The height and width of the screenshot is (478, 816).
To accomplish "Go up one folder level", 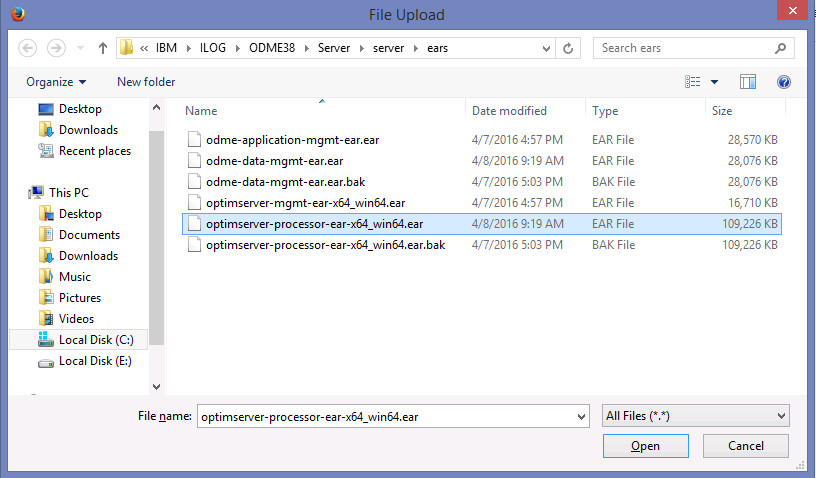I will [x=103, y=48].
